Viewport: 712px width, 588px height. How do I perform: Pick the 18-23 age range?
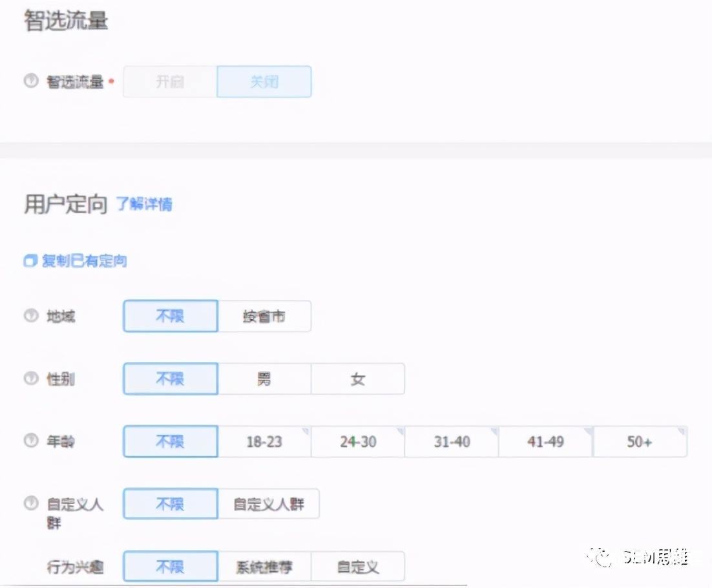[x=264, y=441]
